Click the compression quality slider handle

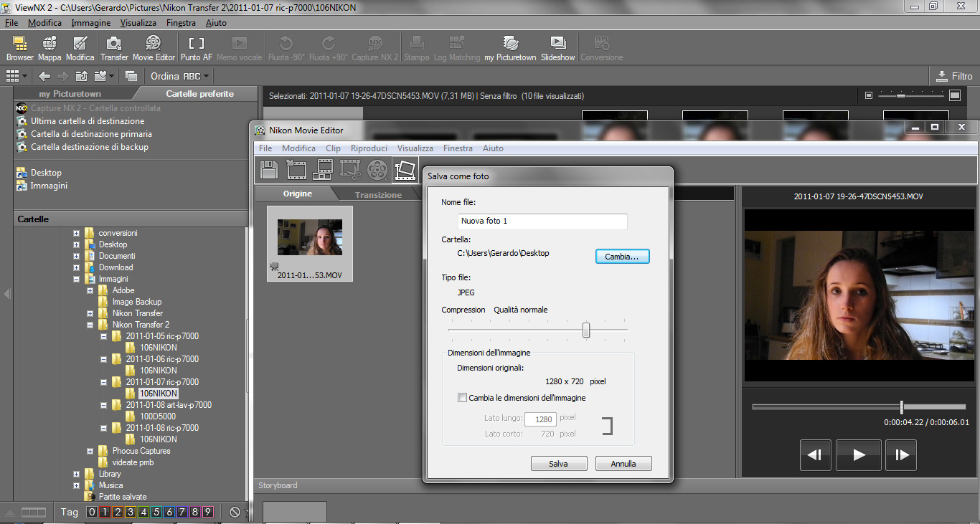click(586, 330)
